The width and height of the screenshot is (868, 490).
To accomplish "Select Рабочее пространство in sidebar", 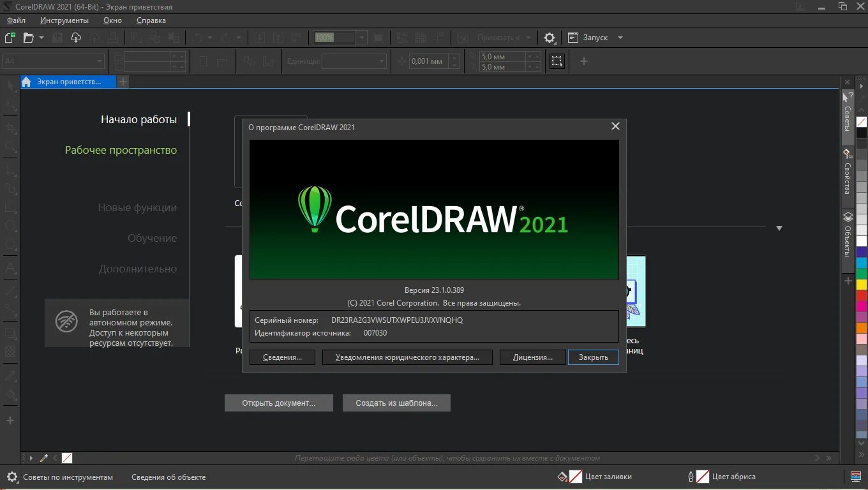I will (121, 151).
